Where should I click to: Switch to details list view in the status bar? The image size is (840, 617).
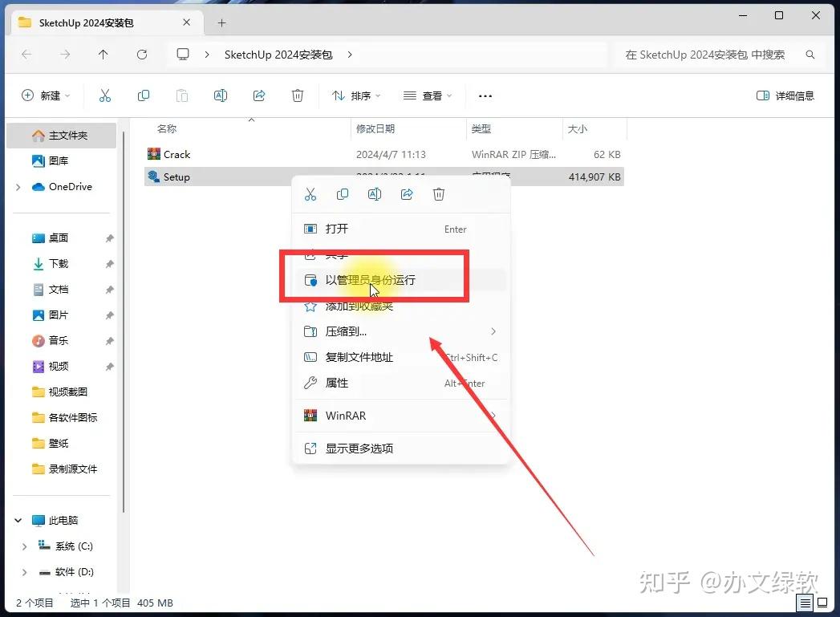(806, 603)
